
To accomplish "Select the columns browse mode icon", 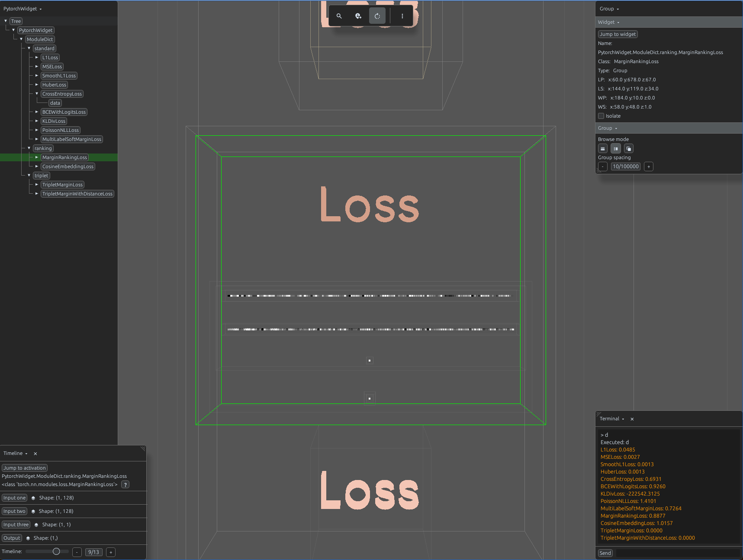I will [616, 149].
